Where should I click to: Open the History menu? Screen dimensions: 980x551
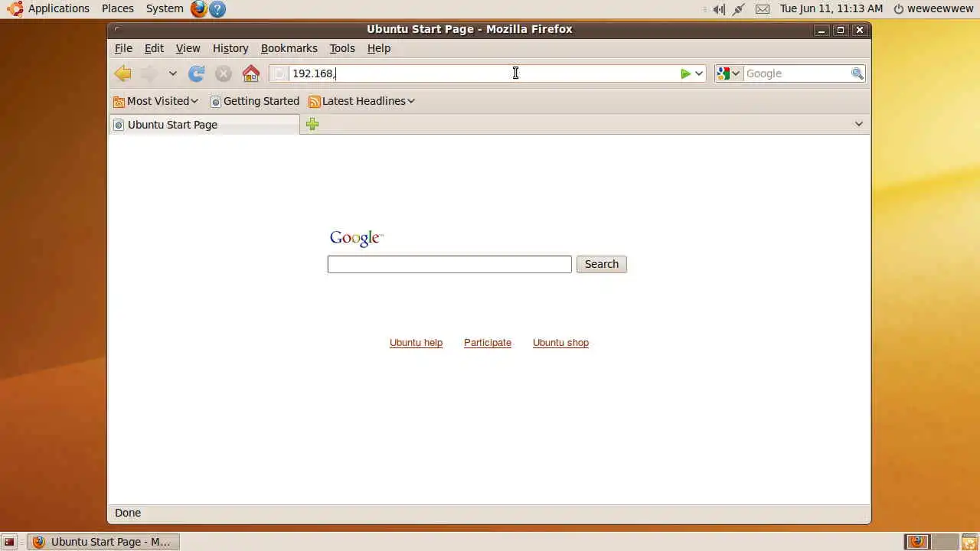(x=230, y=48)
